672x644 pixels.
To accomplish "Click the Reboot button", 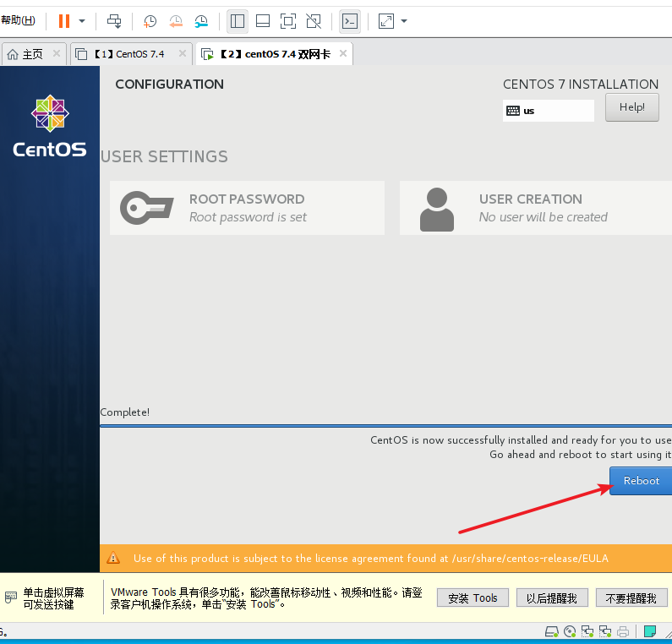I will tap(641, 481).
